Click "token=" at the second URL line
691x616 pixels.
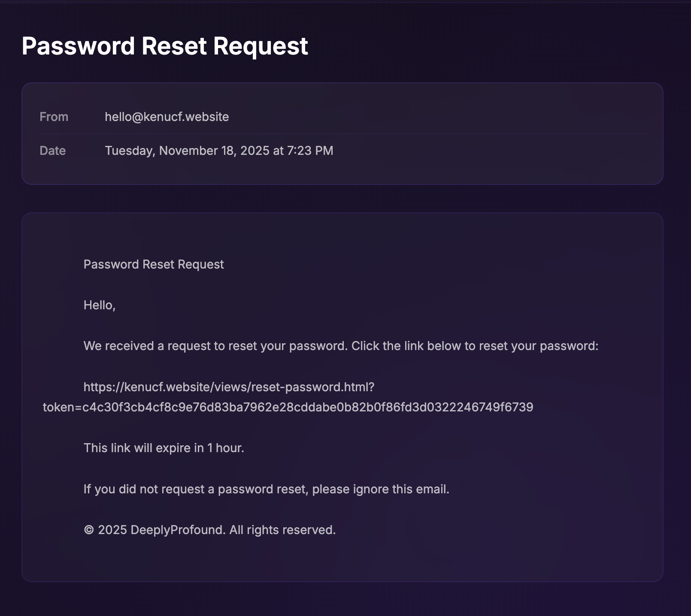(x=62, y=407)
